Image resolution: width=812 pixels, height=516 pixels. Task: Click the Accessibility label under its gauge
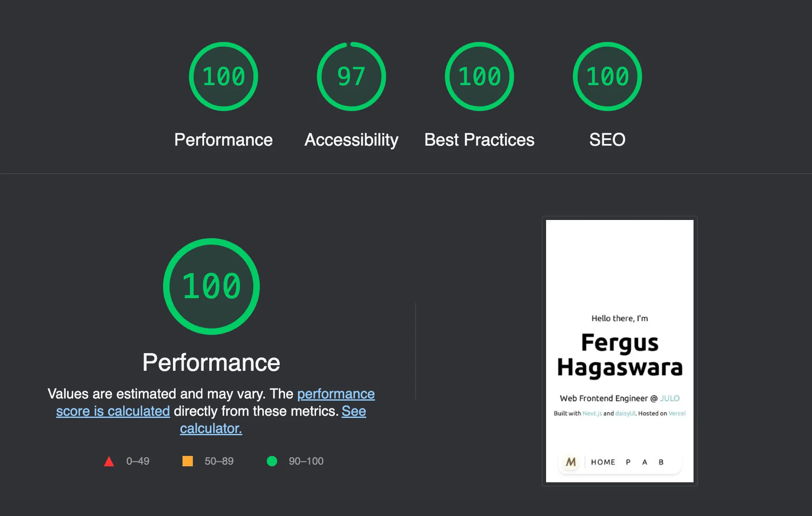pos(351,140)
